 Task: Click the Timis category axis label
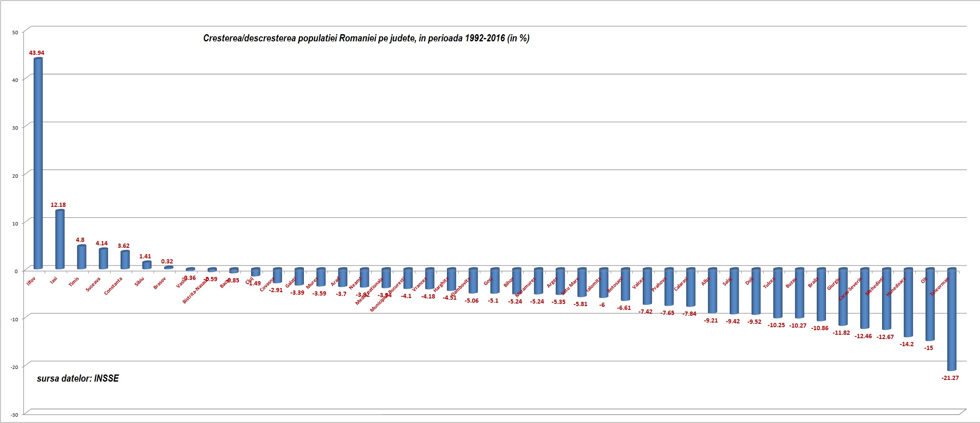click(x=74, y=282)
